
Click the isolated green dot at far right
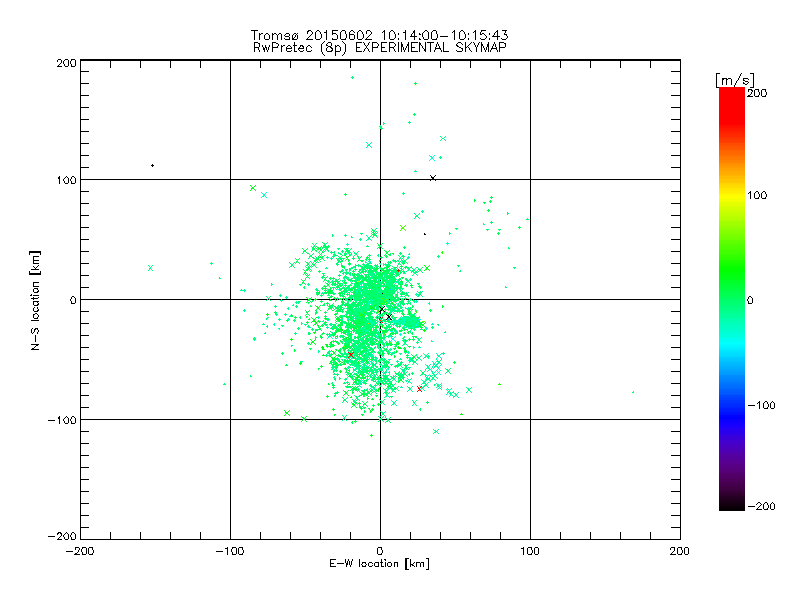tap(633, 392)
